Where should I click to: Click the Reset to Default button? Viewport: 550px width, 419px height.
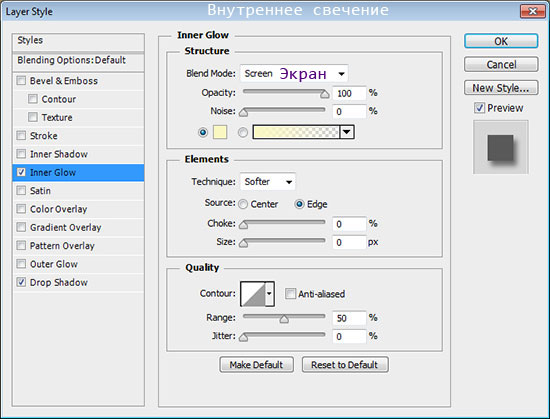345,365
